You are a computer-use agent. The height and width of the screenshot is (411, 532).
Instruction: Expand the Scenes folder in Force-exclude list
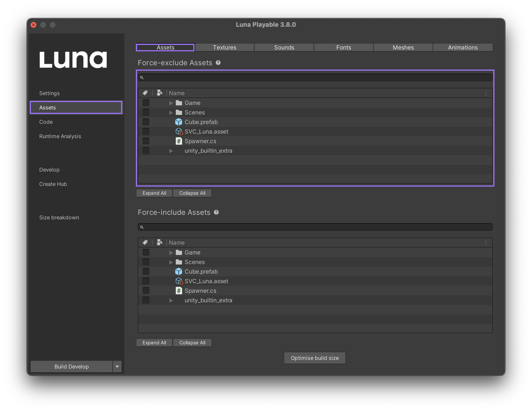(171, 113)
